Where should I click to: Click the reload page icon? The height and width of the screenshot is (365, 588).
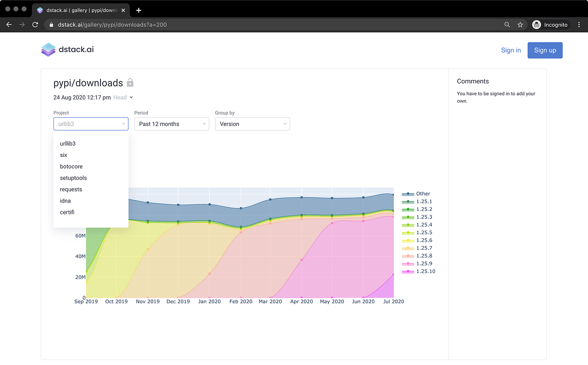click(35, 25)
